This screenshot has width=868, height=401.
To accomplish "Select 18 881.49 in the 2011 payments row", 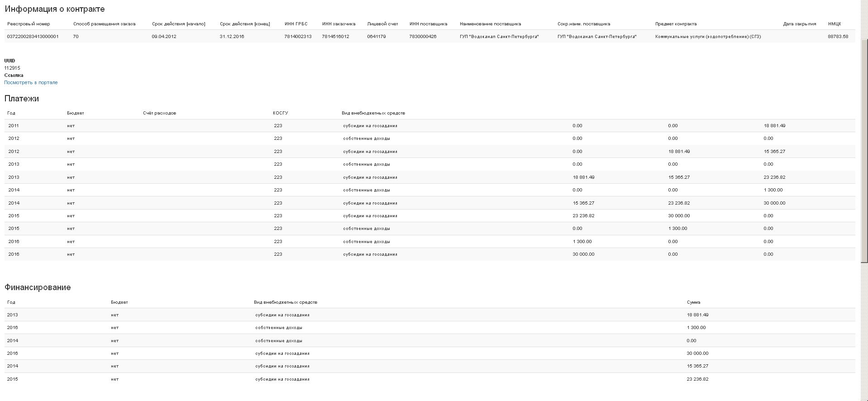I will coord(774,126).
